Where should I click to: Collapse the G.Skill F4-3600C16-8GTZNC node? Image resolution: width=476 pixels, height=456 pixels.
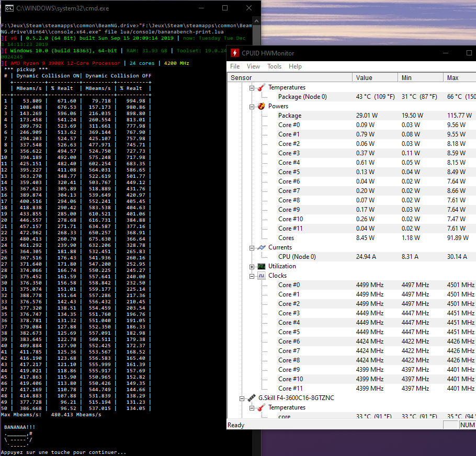pos(242,398)
